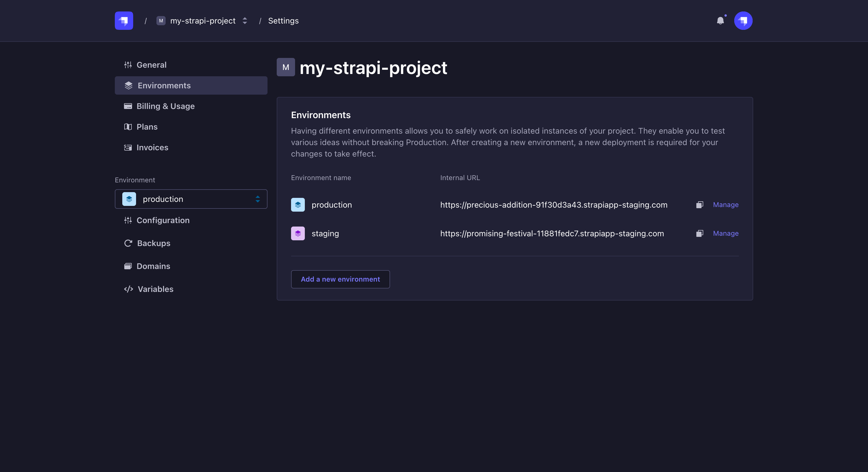Viewport: 868px width, 472px height.
Task: Select the Backups refresh icon in the sidebar
Action: 128,243
